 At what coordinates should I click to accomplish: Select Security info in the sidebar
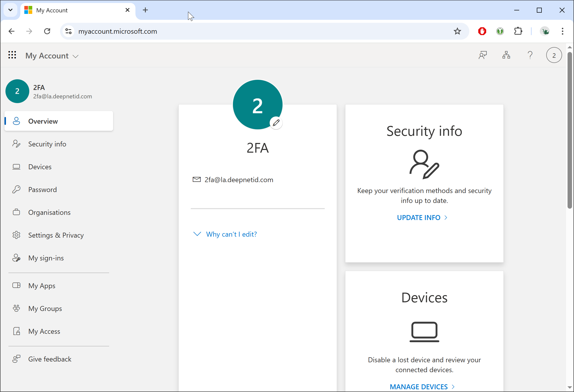[x=47, y=144]
